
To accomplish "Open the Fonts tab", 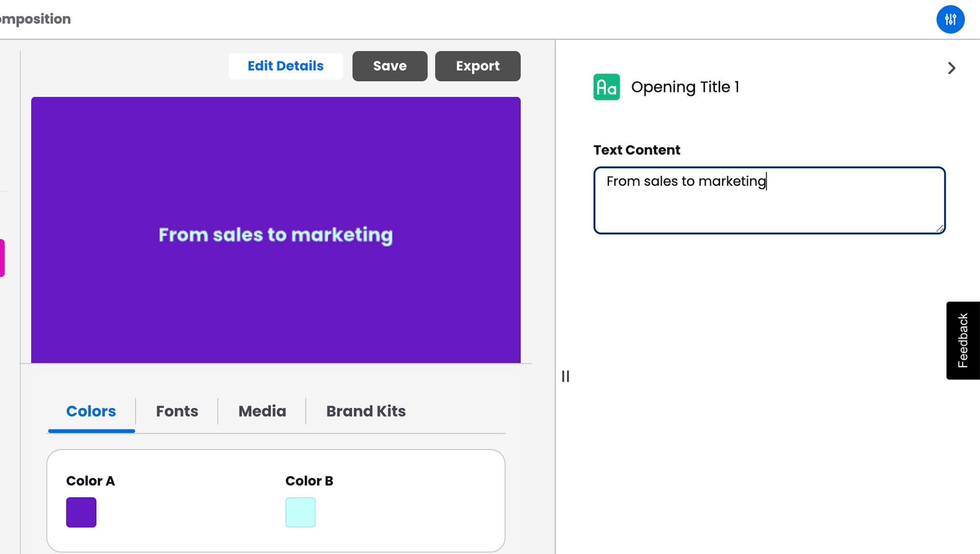I will [x=177, y=411].
